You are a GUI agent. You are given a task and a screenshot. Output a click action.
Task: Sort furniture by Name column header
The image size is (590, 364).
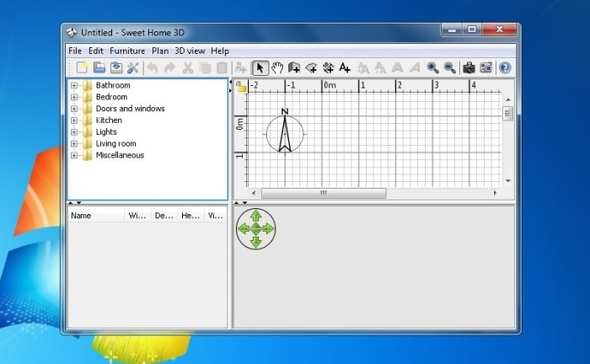(x=96, y=216)
